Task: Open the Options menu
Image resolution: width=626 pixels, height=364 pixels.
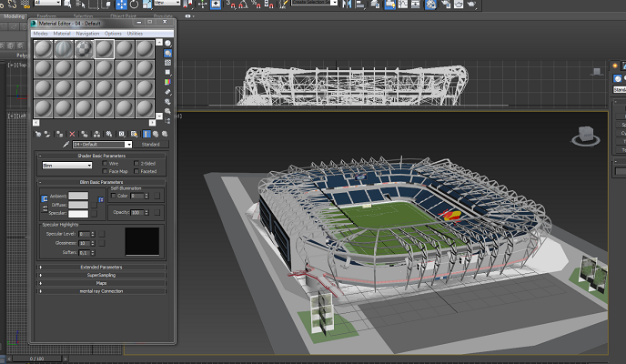Action: (x=113, y=34)
